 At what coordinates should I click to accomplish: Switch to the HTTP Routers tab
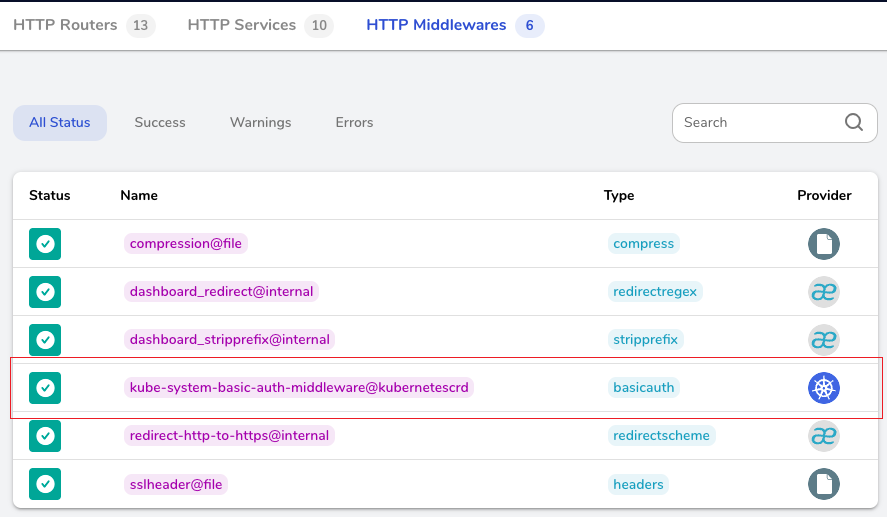65,25
